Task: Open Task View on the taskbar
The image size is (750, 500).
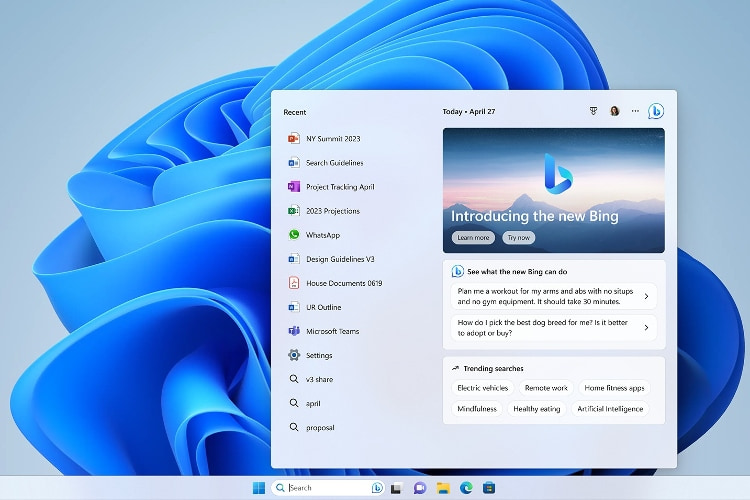Action: (x=396, y=488)
